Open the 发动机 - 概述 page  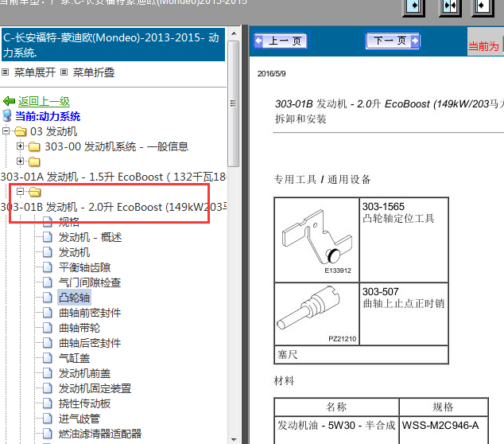[x=90, y=237]
